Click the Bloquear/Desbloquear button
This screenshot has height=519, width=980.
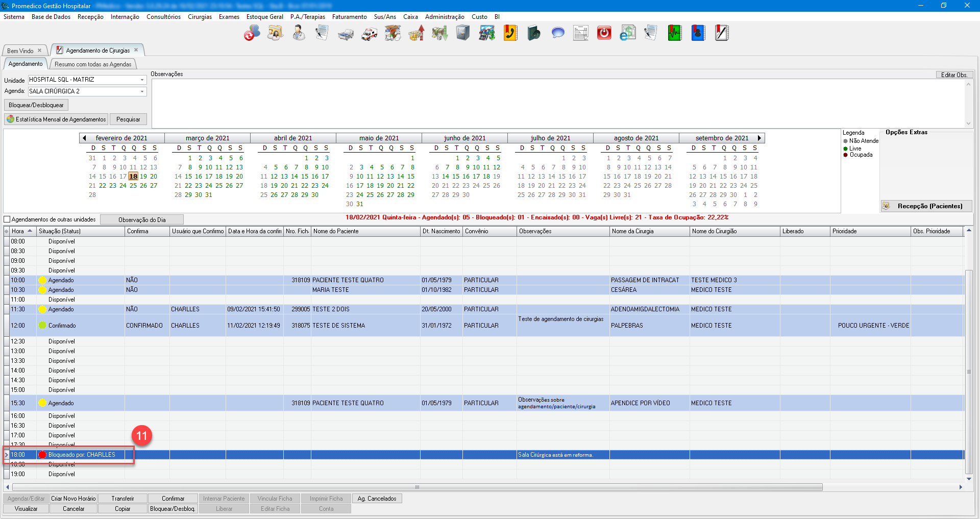(36, 105)
